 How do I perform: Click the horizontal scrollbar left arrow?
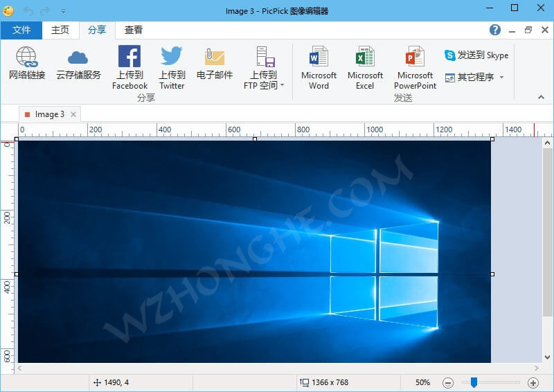pos(20,368)
